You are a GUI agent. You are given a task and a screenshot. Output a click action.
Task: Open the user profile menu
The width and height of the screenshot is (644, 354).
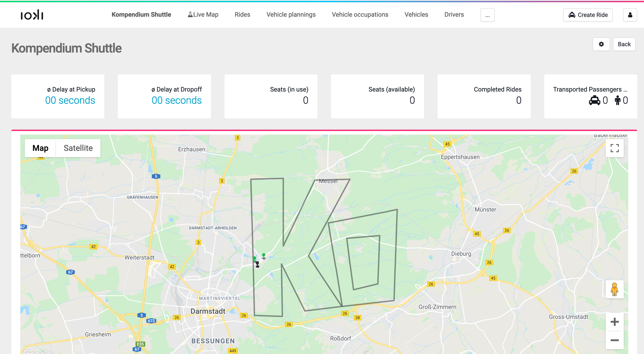coord(630,15)
